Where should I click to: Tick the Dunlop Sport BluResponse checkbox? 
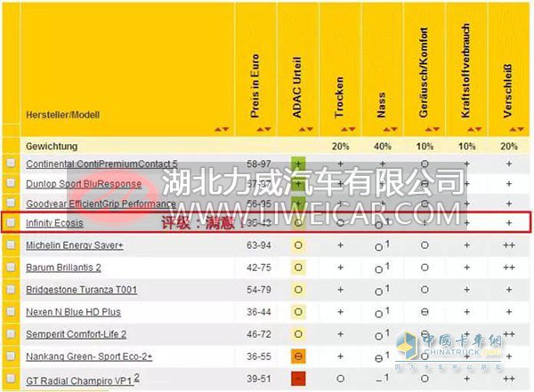click(11, 183)
